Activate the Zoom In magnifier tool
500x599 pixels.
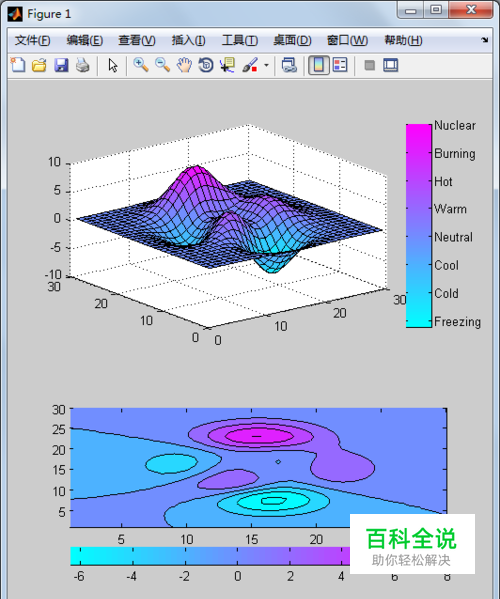[x=141, y=65]
